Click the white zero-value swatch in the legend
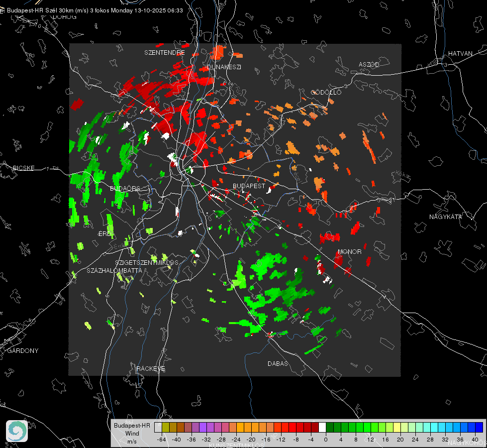487x448 pixels. click(x=322, y=428)
